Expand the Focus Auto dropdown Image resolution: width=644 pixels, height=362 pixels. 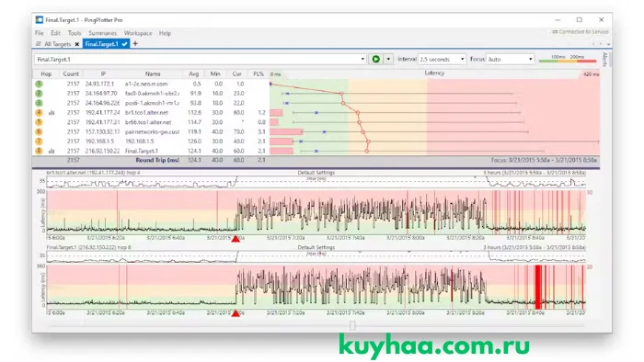point(510,59)
